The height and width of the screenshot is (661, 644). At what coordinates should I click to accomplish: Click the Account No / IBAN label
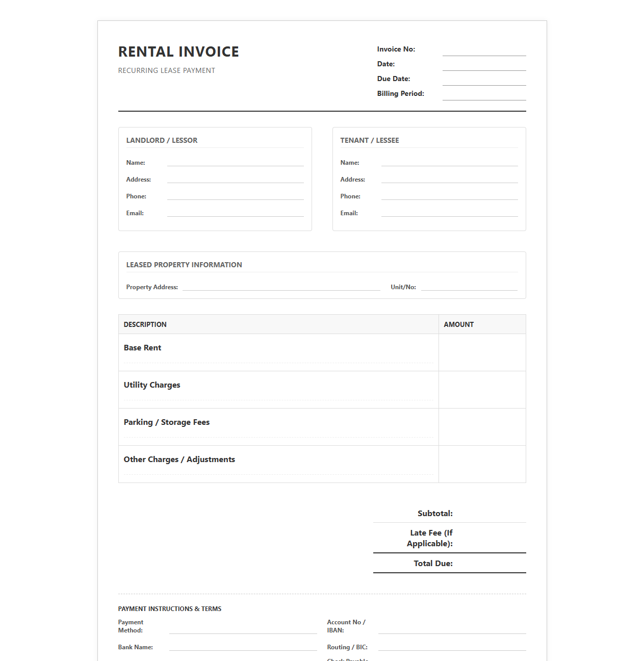(x=346, y=626)
